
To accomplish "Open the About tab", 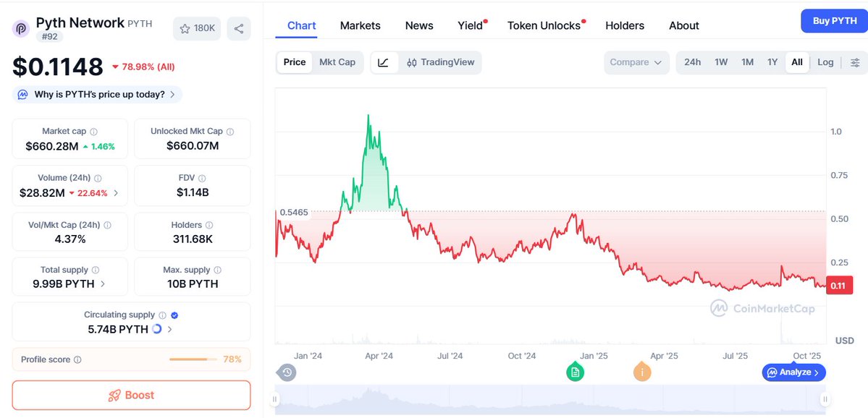I will click(x=684, y=25).
